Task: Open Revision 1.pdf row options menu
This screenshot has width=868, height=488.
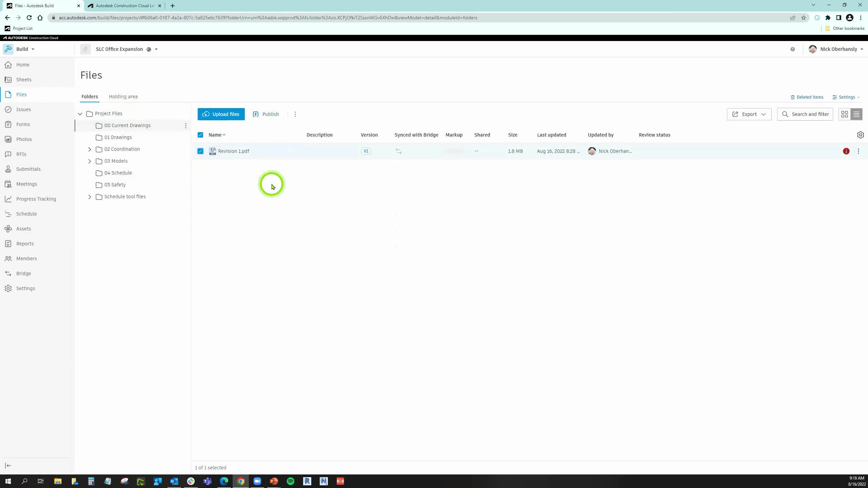Action: tap(858, 151)
